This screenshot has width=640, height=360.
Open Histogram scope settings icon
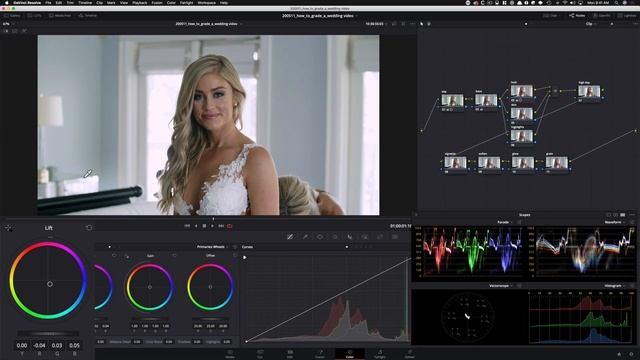point(632,286)
